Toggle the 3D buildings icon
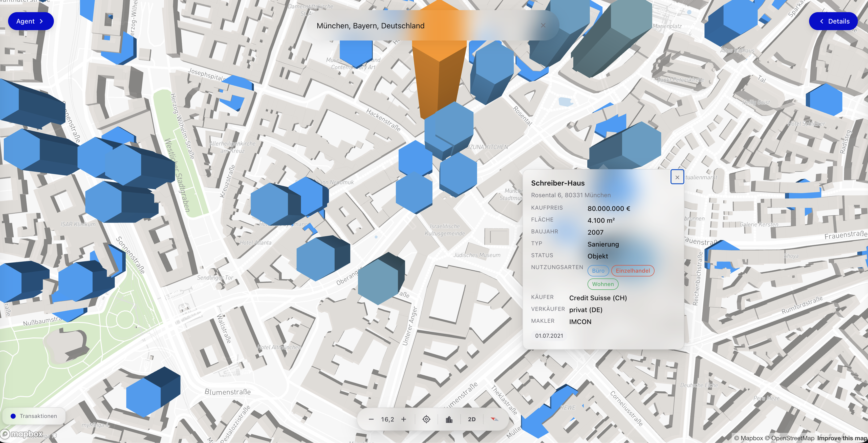Viewport: 868px width, 443px height. coord(449,419)
